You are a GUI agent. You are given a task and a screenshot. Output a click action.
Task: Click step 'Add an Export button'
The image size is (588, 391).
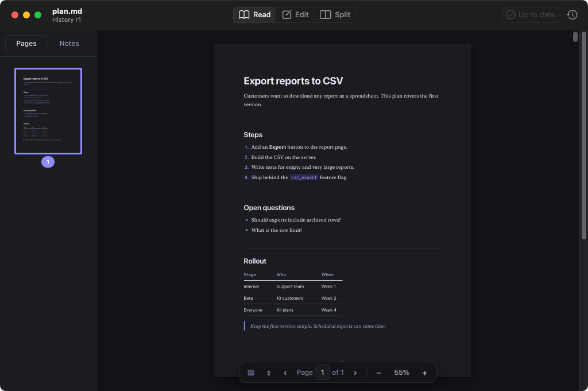(x=299, y=147)
